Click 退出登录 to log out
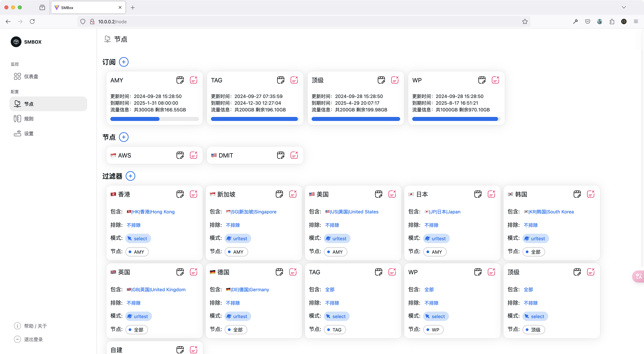Viewport: 644px width, 354px height. pyautogui.click(x=28, y=340)
